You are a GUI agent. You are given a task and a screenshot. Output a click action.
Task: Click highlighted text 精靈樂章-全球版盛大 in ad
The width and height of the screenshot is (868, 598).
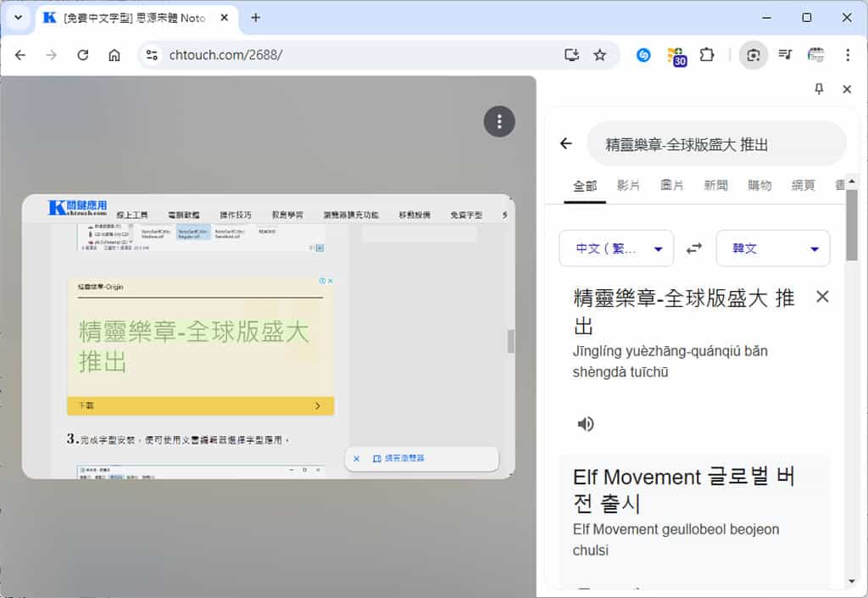click(x=194, y=332)
